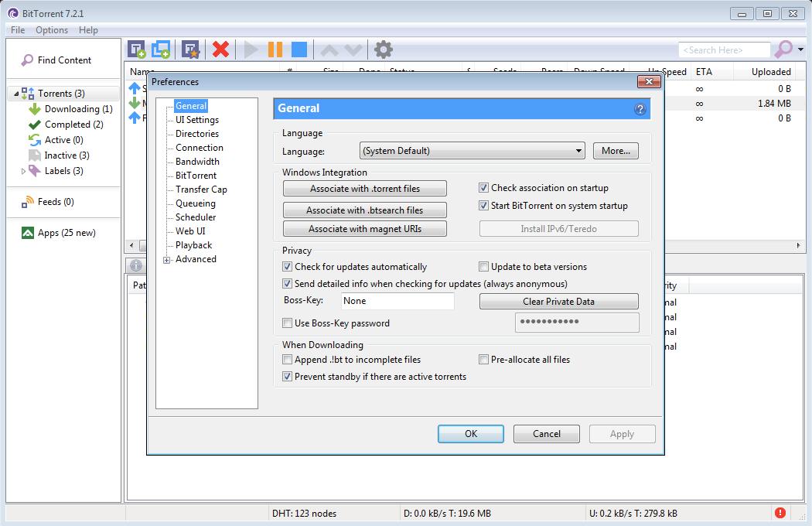Toggle Start BitTorrent on system startup
This screenshot has height=526, width=812.
(483, 205)
